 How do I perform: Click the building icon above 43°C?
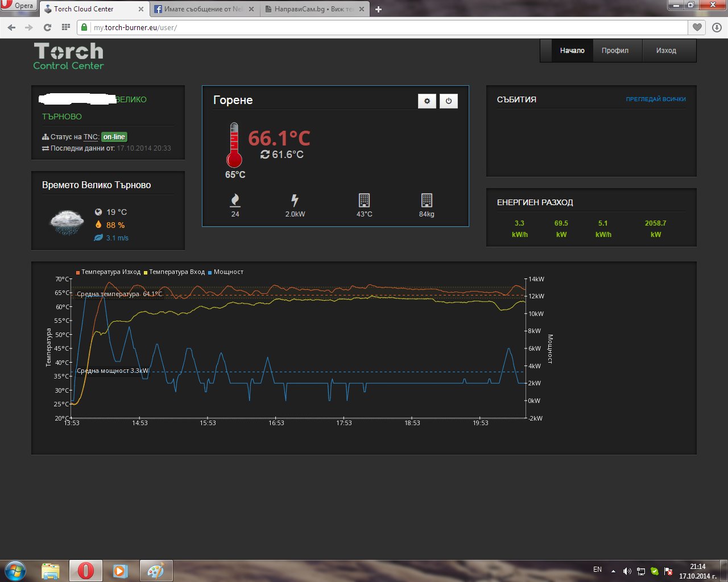364,200
